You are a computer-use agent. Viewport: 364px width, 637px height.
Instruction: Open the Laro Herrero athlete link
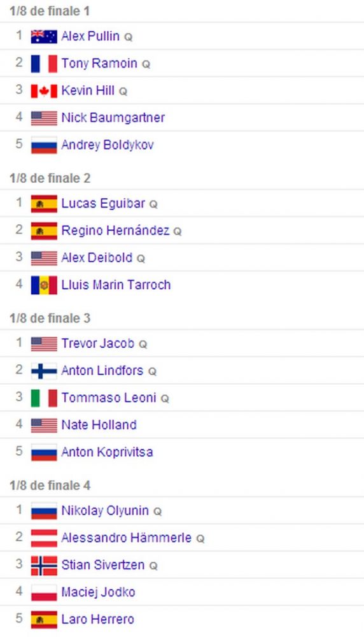pos(98,620)
